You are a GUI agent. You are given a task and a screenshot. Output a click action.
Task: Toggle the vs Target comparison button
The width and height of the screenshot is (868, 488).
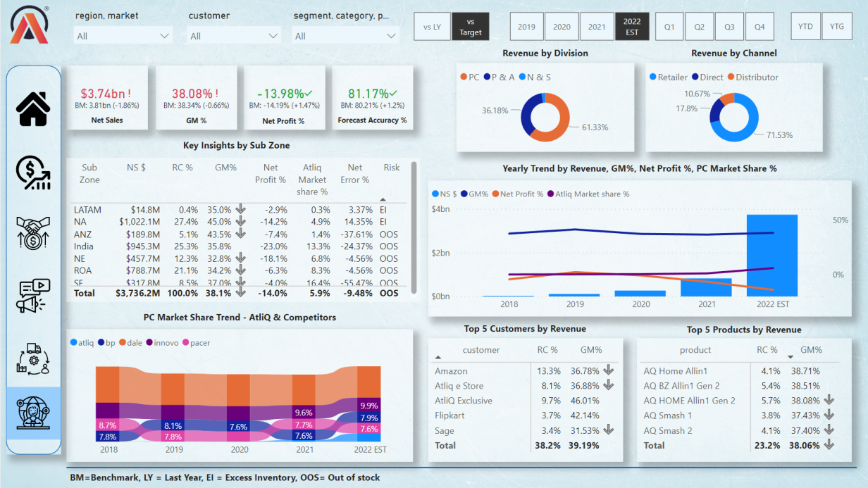click(470, 27)
